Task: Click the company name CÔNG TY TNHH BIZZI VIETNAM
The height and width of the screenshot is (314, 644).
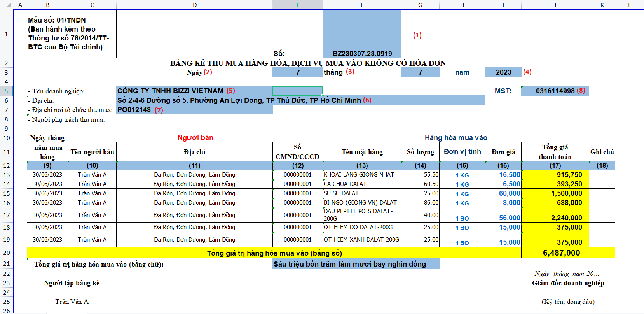Action: (170, 91)
